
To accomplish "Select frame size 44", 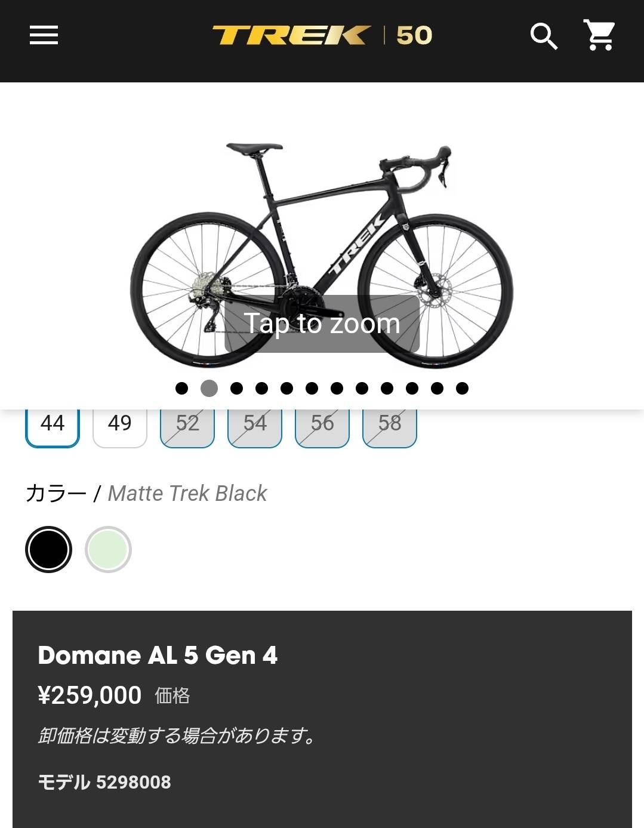I will coord(53,423).
